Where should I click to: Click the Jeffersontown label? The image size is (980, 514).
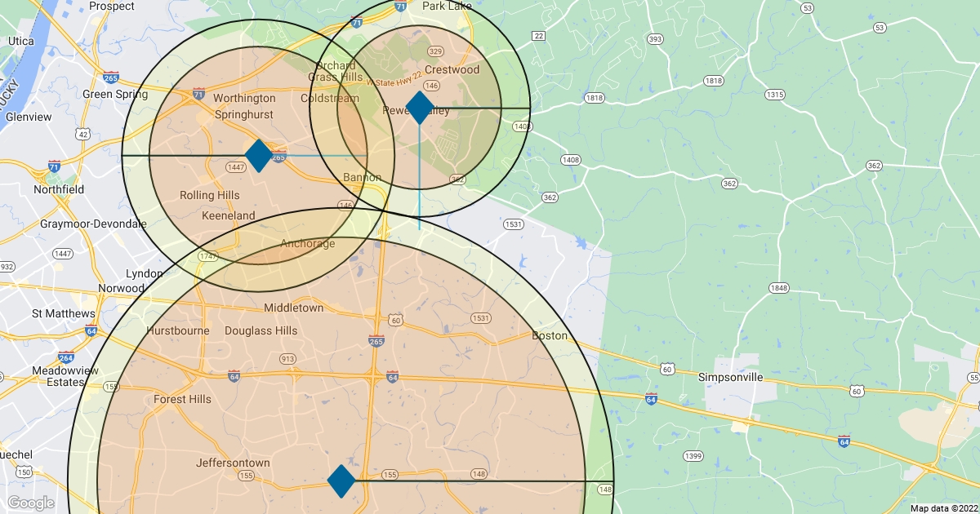tap(233, 463)
